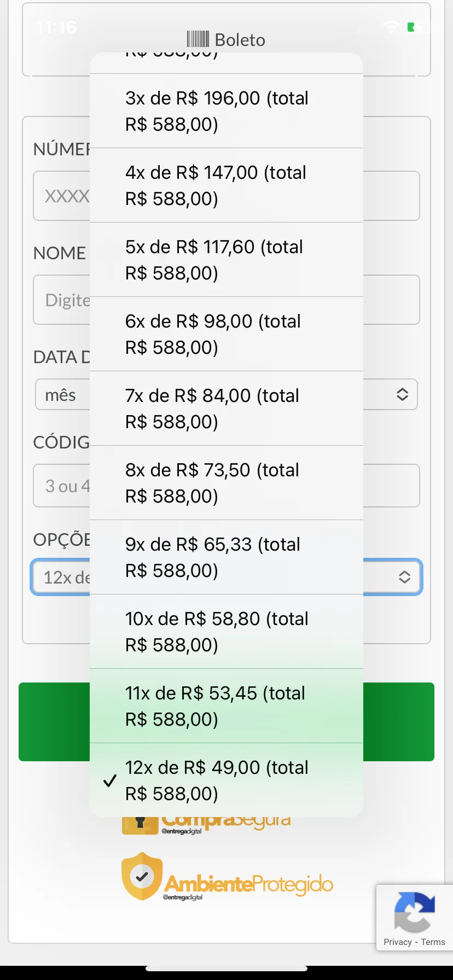453x980 pixels.
Task: Open the mês expiry dropdown
Action: click(61, 394)
